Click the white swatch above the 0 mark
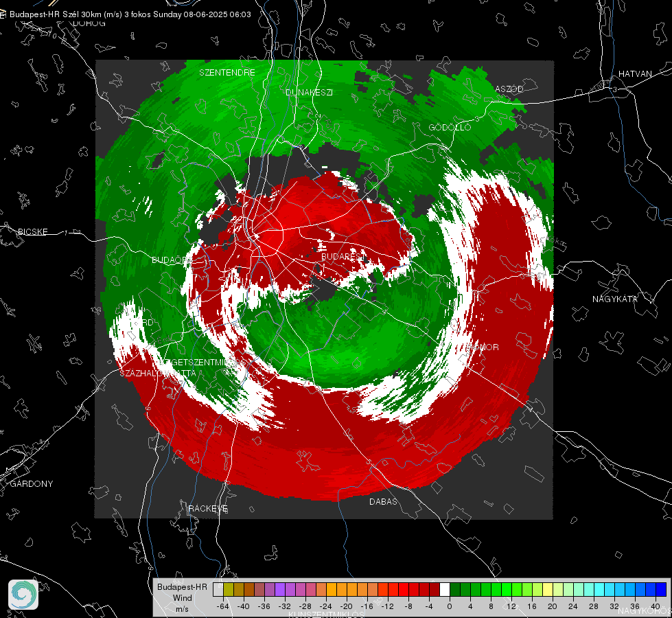This screenshot has height=618, width=672. click(x=445, y=589)
